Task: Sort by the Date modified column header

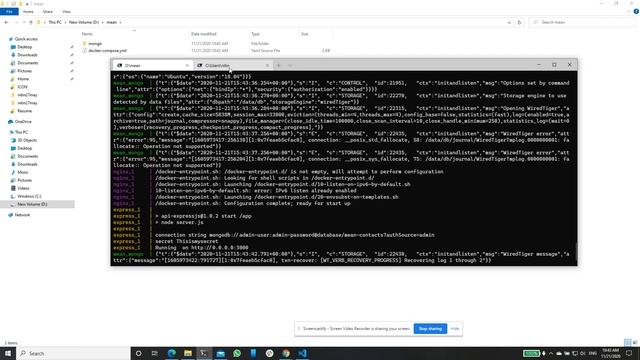Action: (x=204, y=34)
